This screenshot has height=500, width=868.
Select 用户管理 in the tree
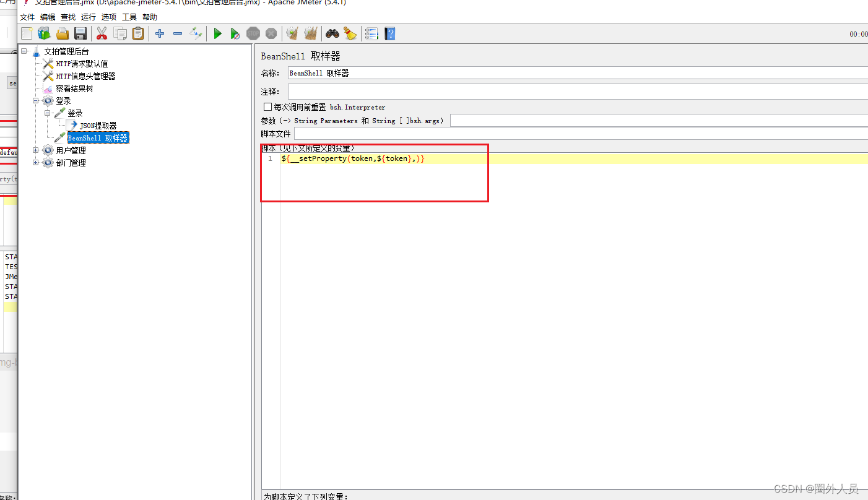click(x=71, y=150)
